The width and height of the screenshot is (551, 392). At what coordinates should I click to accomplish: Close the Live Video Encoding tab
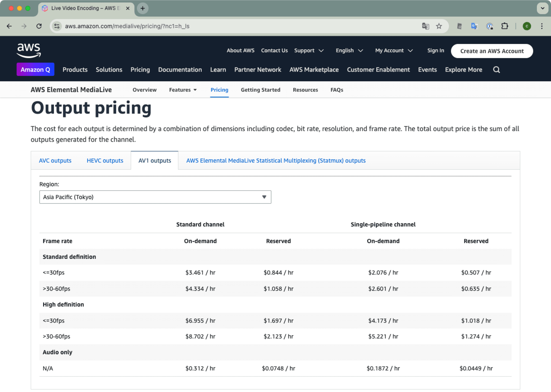[x=128, y=8]
